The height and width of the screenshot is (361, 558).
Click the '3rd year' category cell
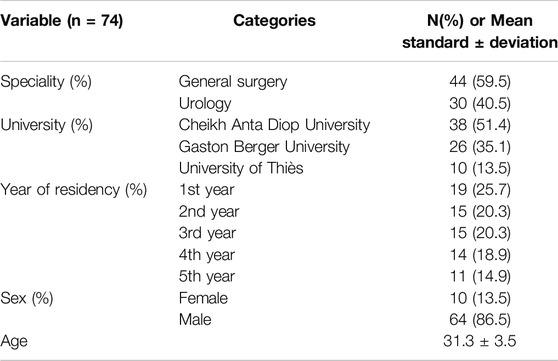[207, 233]
